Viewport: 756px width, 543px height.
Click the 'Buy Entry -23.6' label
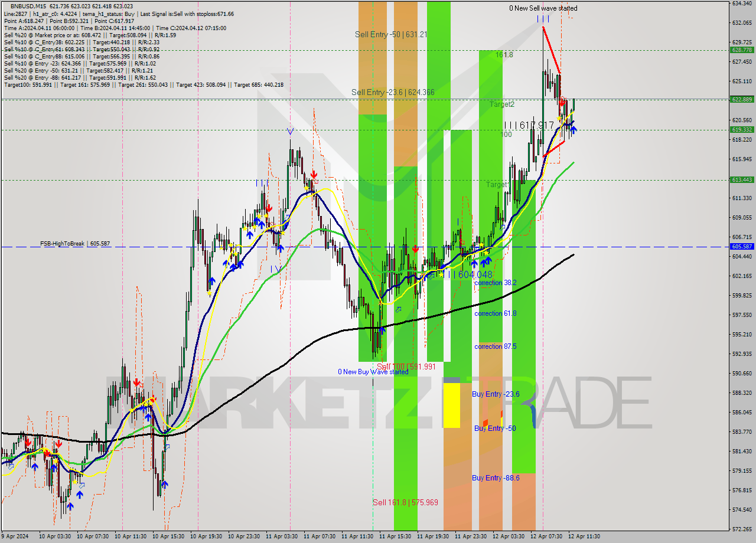496,394
